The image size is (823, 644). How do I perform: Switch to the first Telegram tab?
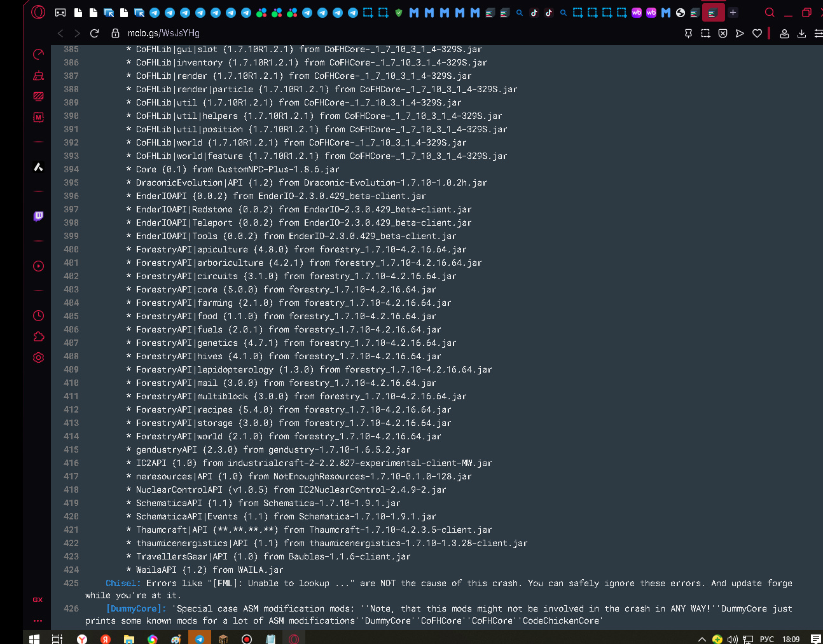[x=155, y=13]
